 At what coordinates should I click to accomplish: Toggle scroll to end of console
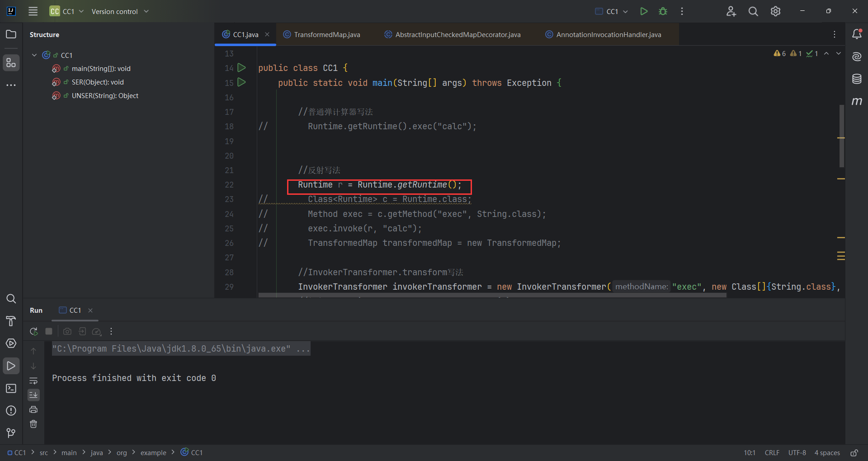coord(33,395)
